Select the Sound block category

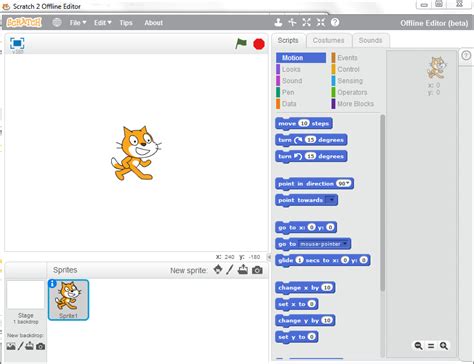tap(301, 81)
